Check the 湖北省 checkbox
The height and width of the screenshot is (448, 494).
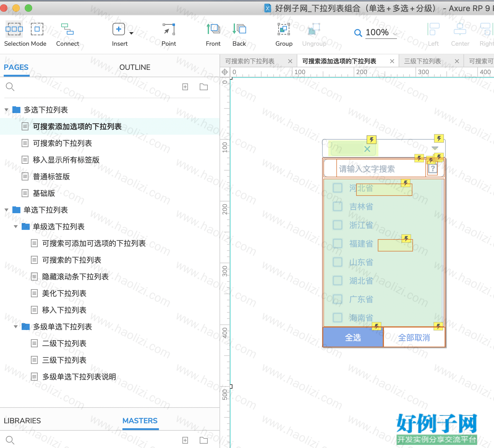[x=338, y=281]
